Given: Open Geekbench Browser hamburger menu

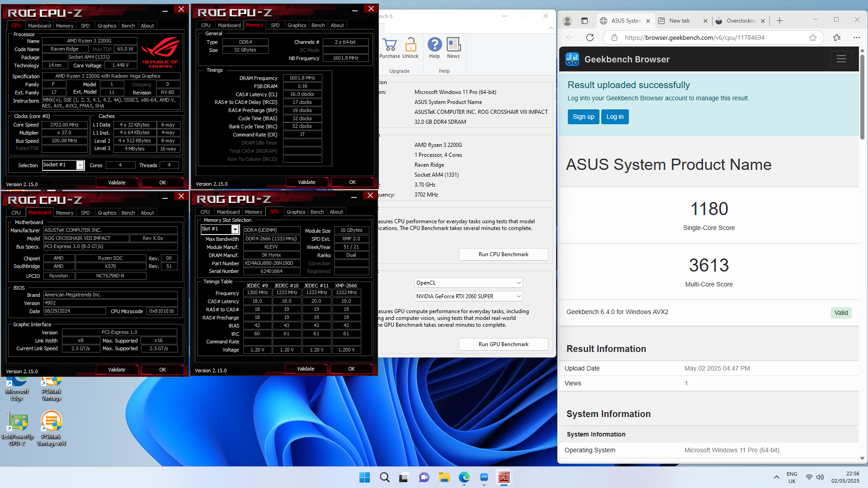Looking at the screenshot, I should pyautogui.click(x=841, y=59).
